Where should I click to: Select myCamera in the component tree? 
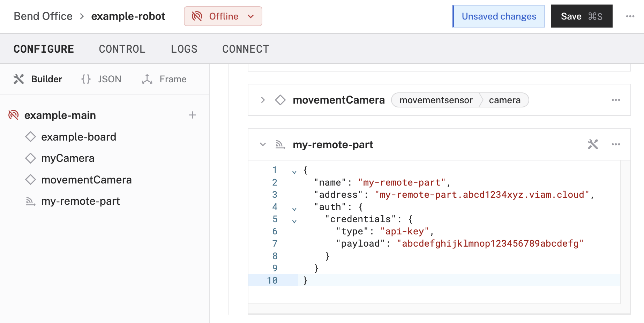pos(68,158)
